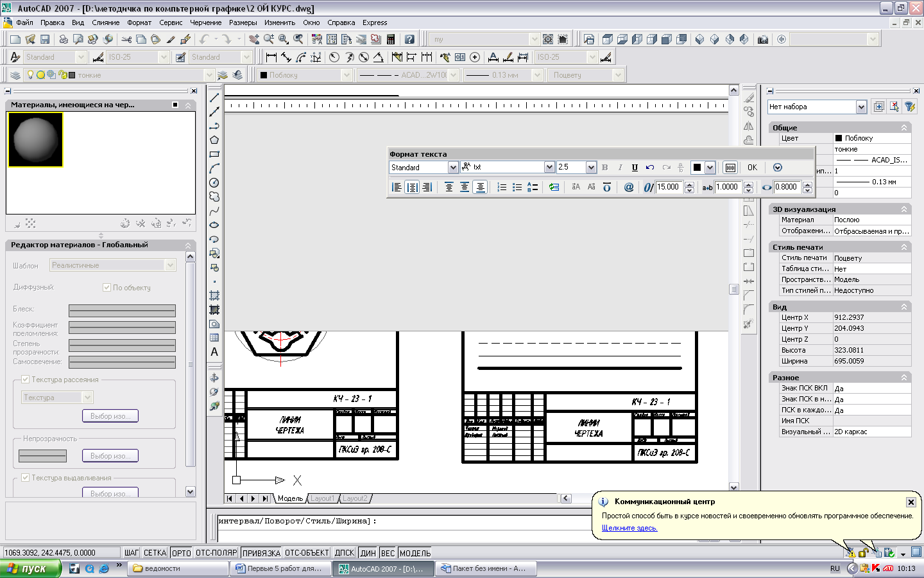Open the Layer Properties Manager icon
The image size is (924, 578).
click(16, 75)
